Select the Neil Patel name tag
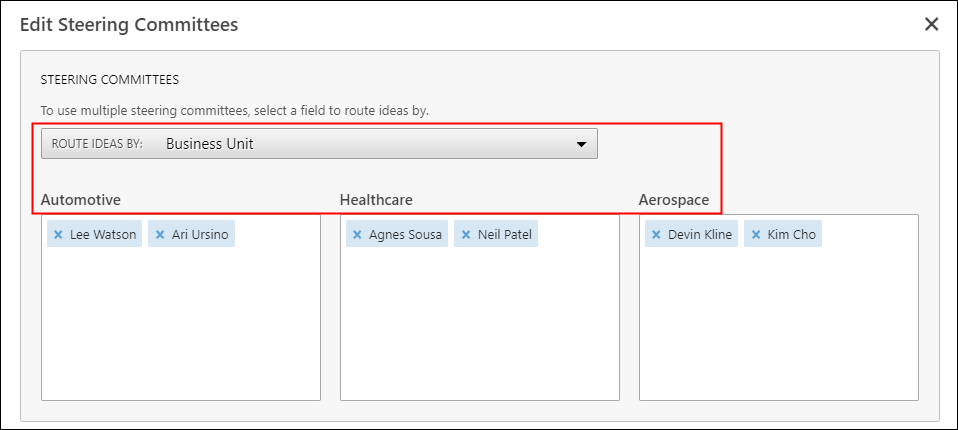 click(504, 235)
